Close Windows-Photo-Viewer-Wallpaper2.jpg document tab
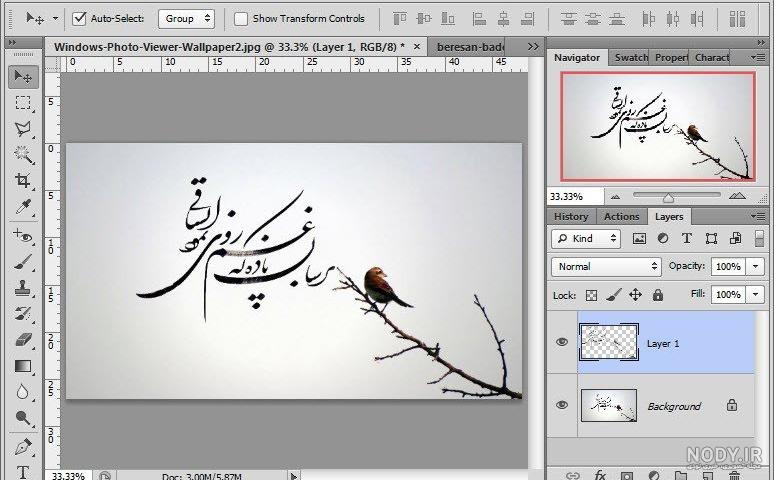Image resolution: width=774 pixels, height=480 pixels. coord(417,46)
